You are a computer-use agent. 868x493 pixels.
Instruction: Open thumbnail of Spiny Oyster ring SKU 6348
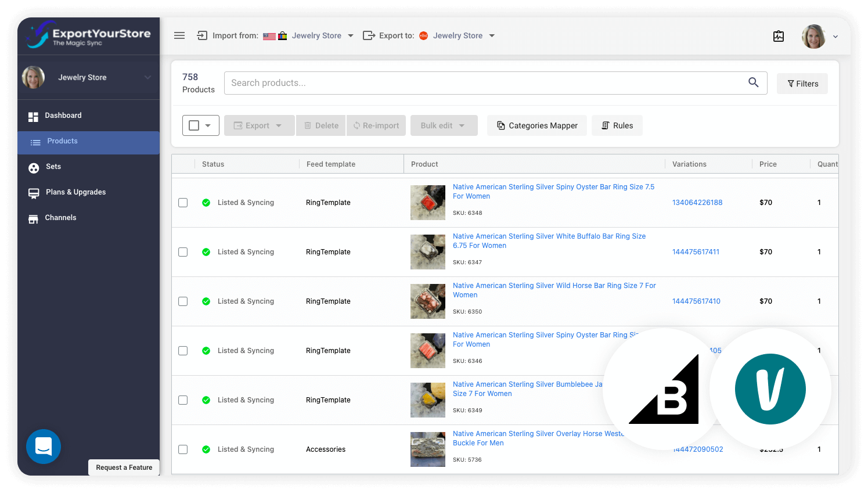click(x=428, y=203)
